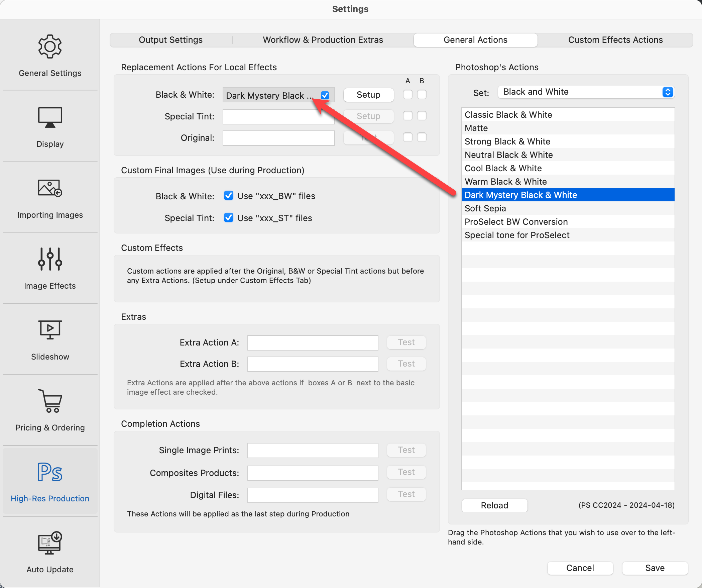Uncheck the Dark Mystery Black action checkbox
The width and height of the screenshot is (702, 588).
325,95
